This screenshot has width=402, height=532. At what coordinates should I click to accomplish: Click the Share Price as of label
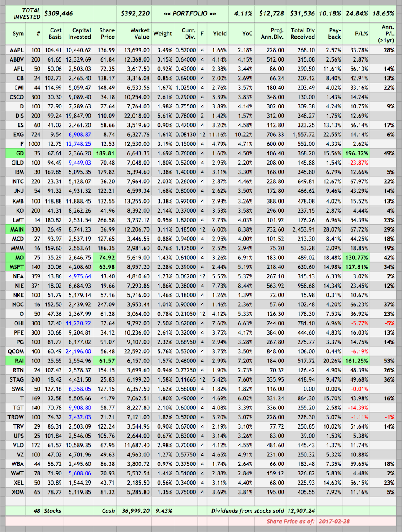click(x=291, y=521)
